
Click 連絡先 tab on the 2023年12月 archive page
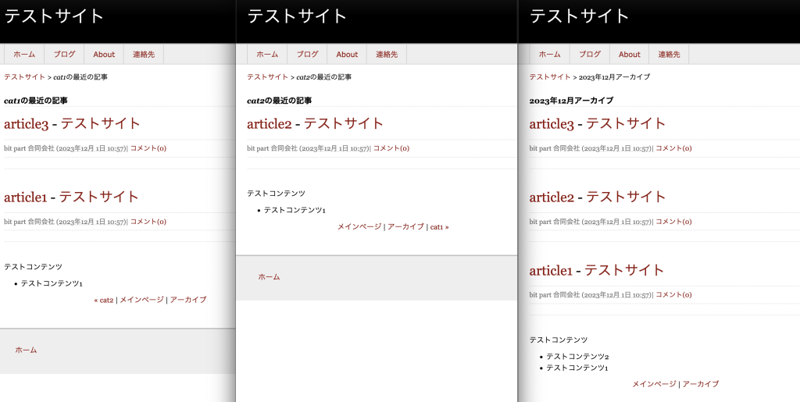668,55
